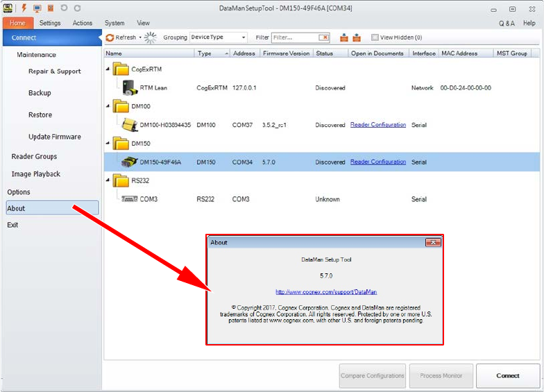Click the Unknown status cell for COM3

328,199
